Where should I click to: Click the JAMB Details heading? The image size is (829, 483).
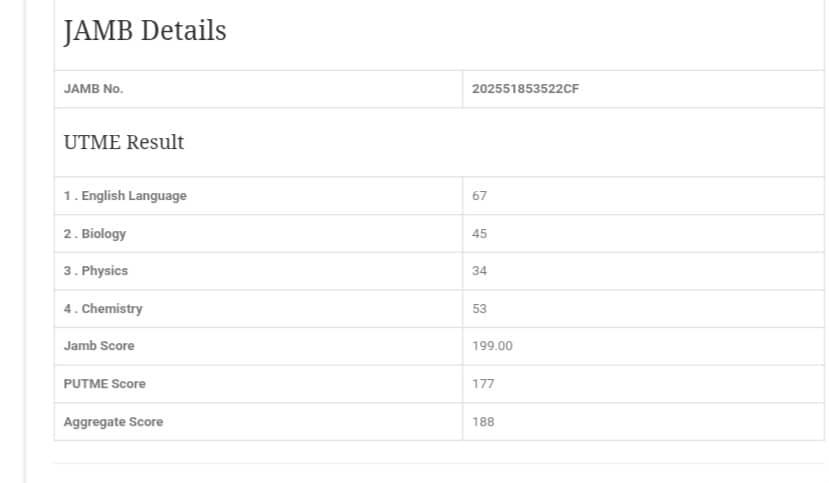145,31
